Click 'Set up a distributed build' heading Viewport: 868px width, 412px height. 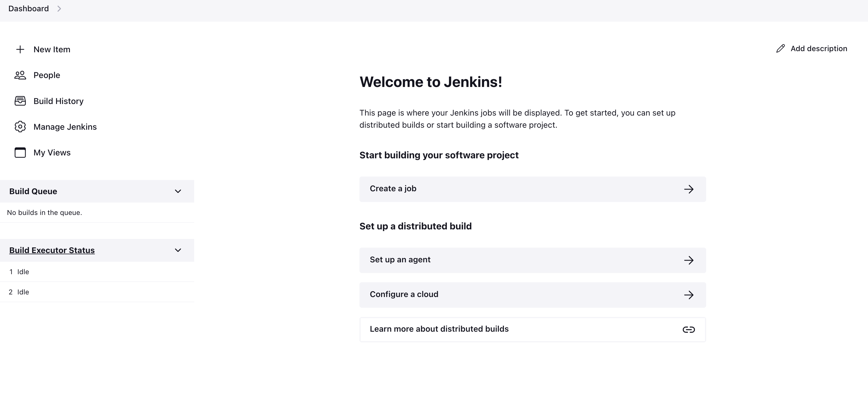pos(416,227)
